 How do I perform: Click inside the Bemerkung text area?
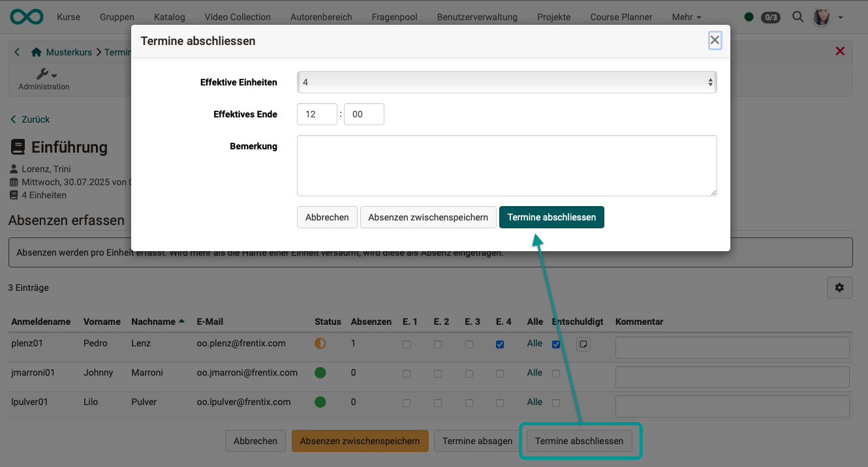point(506,165)
